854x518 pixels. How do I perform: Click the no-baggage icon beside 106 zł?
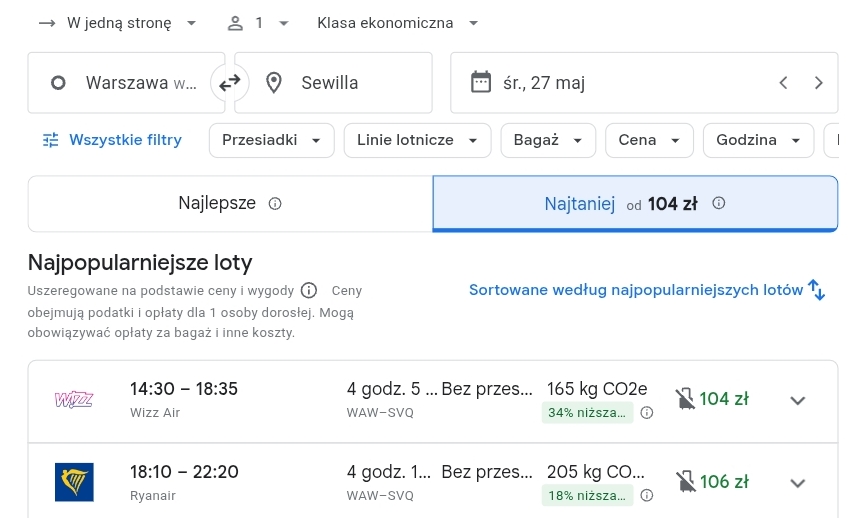click(x=685, y=482)
